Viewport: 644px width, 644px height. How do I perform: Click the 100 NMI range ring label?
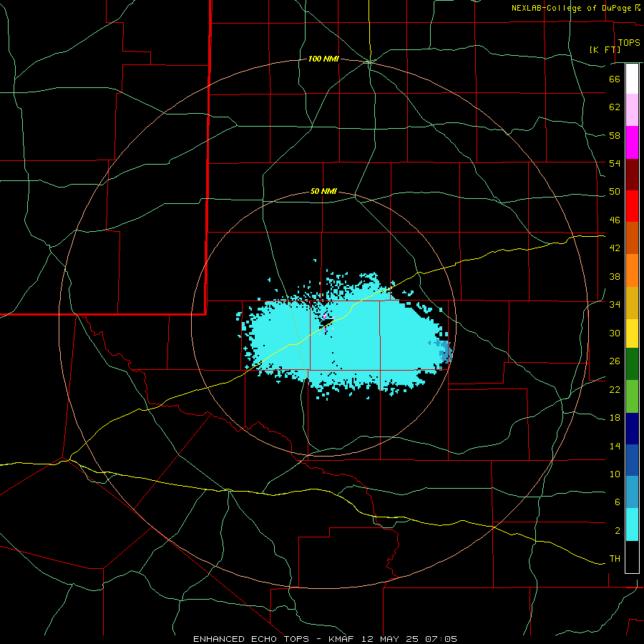pyautogui.click(x=323, y=59)
